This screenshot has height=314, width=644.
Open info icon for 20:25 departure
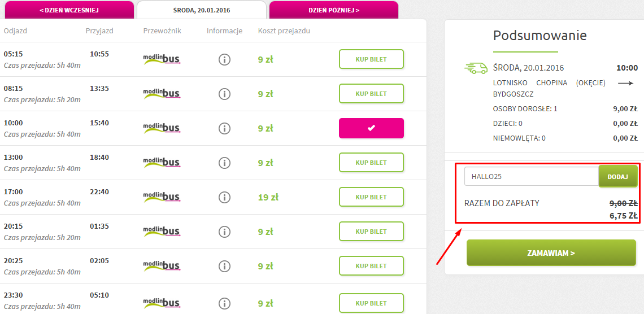[224, 267]
